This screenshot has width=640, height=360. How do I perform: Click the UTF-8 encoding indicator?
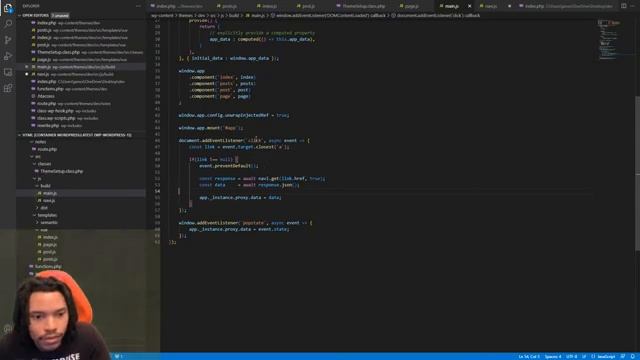(571, 356)
